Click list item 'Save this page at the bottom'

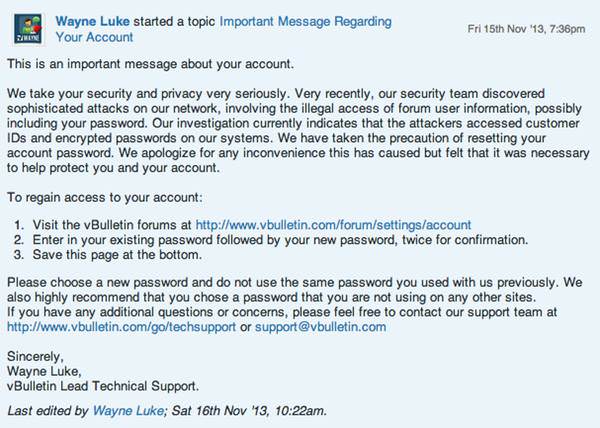point(117,255)
